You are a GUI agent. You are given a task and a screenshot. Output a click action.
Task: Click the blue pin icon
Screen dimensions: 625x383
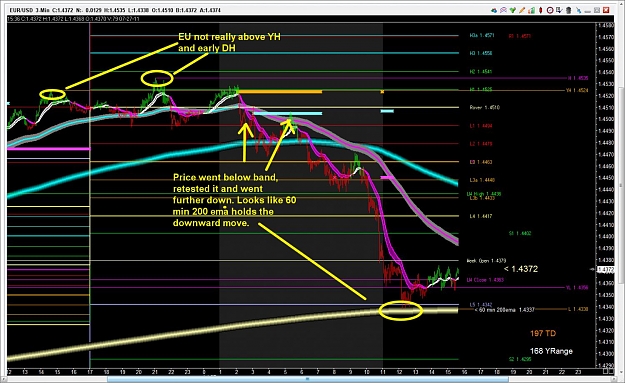click(578, 10)
